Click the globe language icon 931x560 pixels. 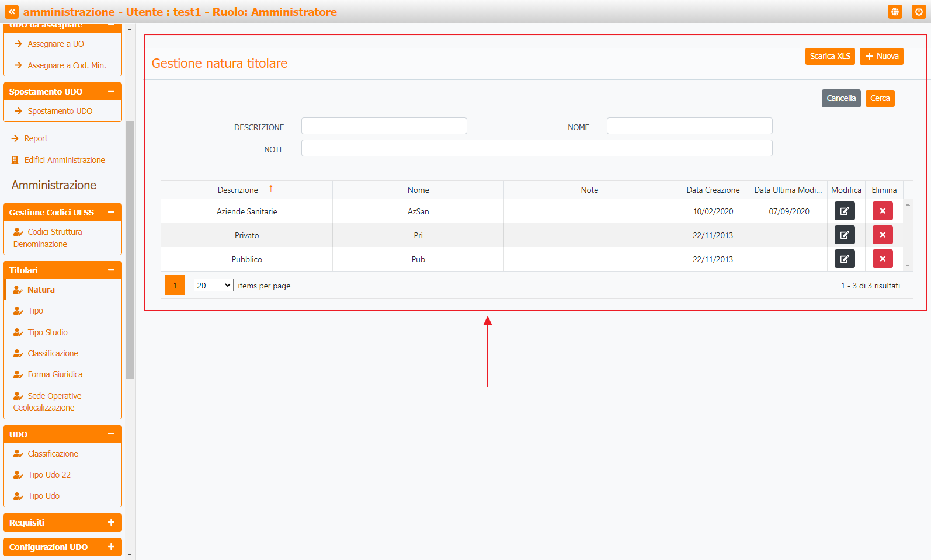(895, 12)
